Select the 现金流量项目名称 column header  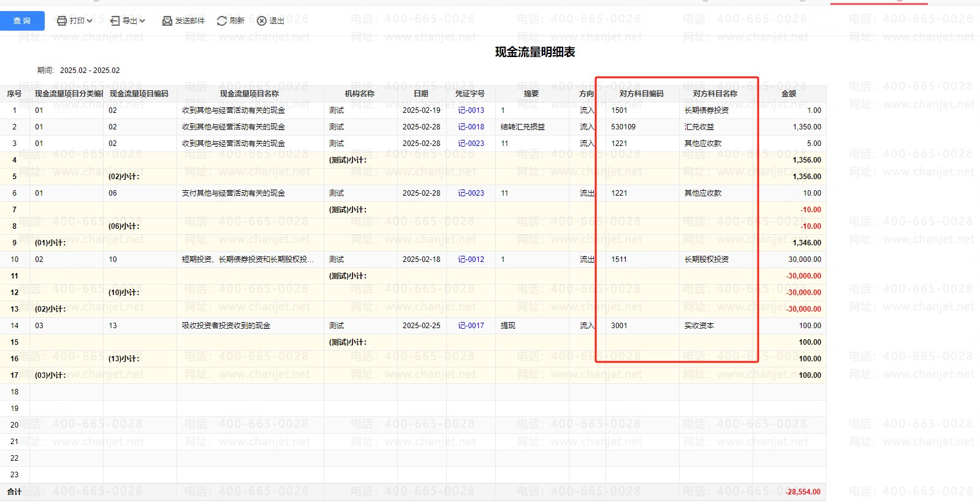click(249, 94)
